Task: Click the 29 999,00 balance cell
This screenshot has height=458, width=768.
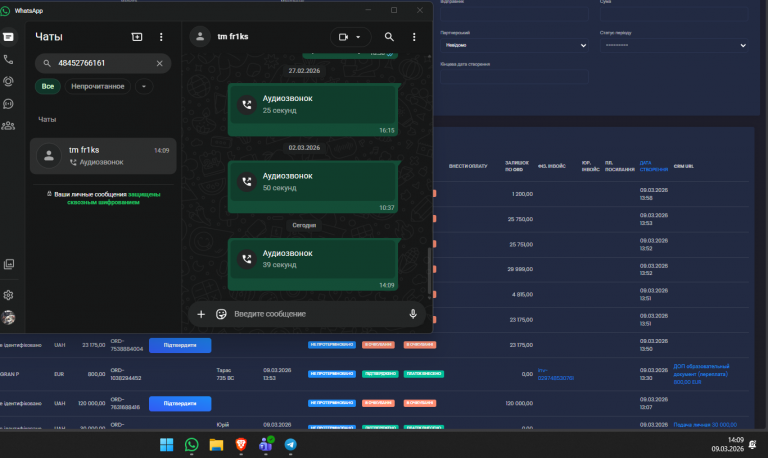Action: [520, 269]
